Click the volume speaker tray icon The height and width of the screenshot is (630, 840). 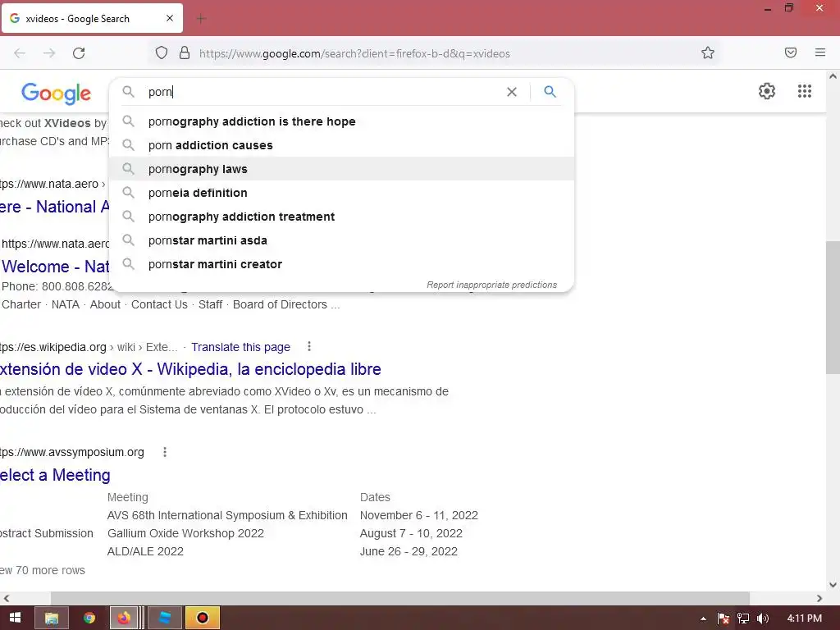763,619
